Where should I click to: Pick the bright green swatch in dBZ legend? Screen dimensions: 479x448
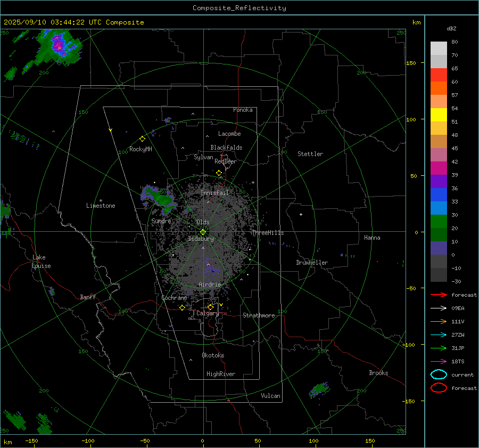pyautogui.click(x=439, y=222)
